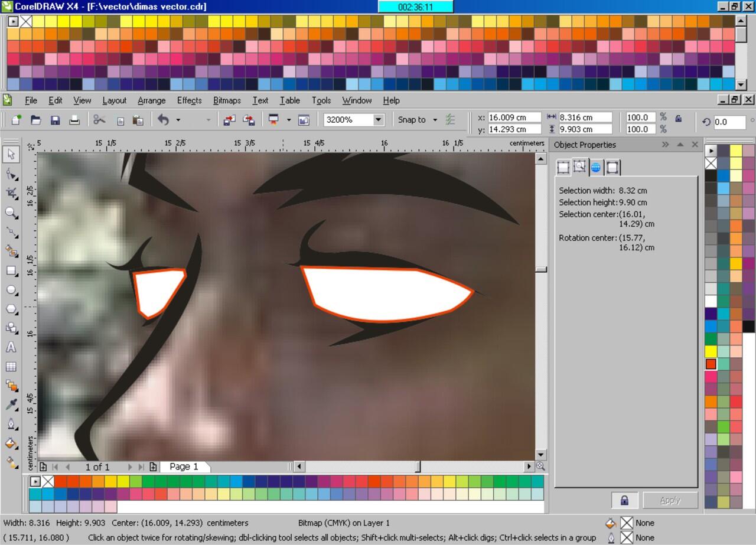Open the zoom level dropdown

click(378, 120)
